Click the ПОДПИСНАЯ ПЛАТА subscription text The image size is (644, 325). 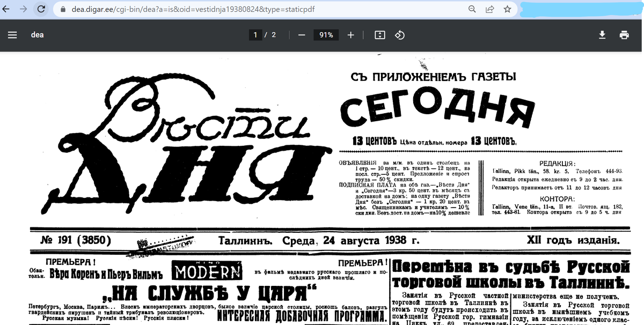click(x=405, y=198)
